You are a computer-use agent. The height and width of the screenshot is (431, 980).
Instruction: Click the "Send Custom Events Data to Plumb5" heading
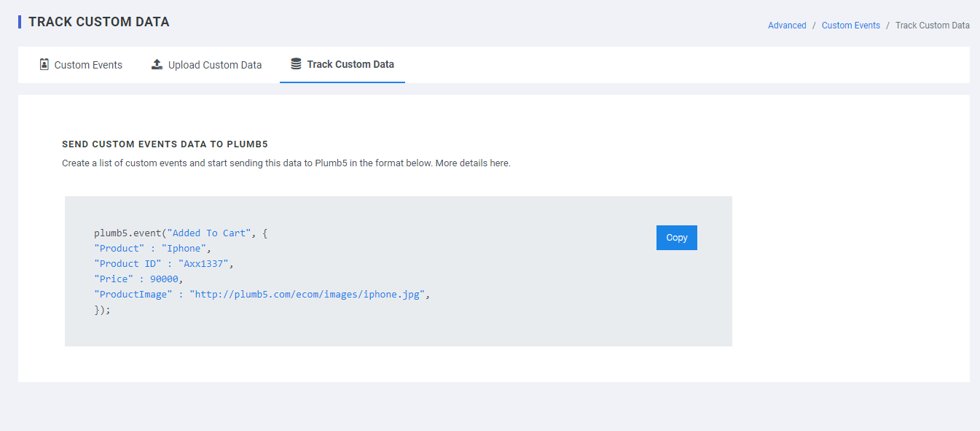[170, 144]
